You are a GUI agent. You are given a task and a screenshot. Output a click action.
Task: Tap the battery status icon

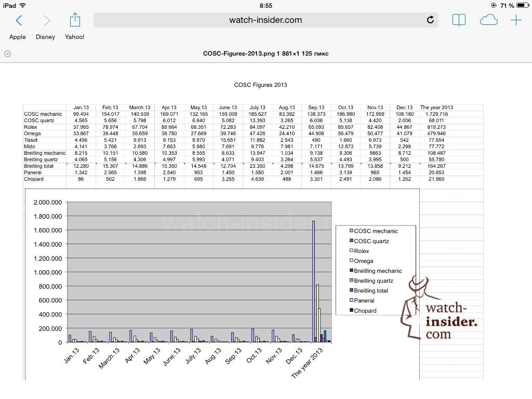(523, 5)
